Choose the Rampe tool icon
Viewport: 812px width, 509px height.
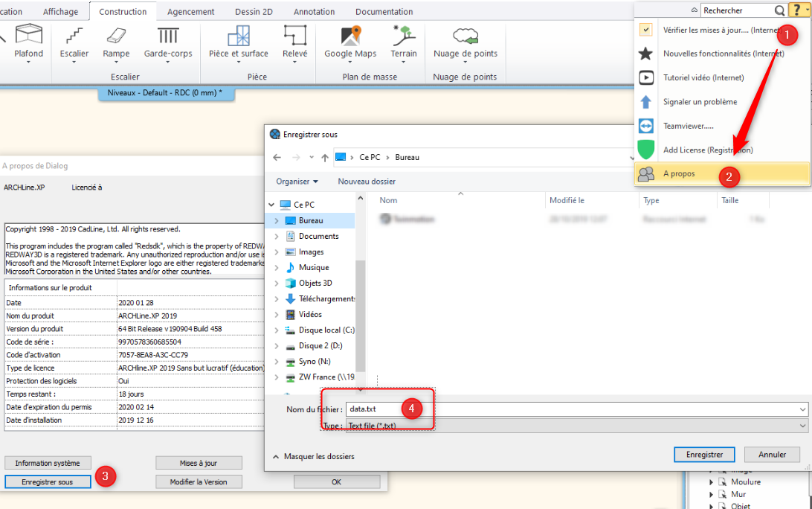(116, 35)
